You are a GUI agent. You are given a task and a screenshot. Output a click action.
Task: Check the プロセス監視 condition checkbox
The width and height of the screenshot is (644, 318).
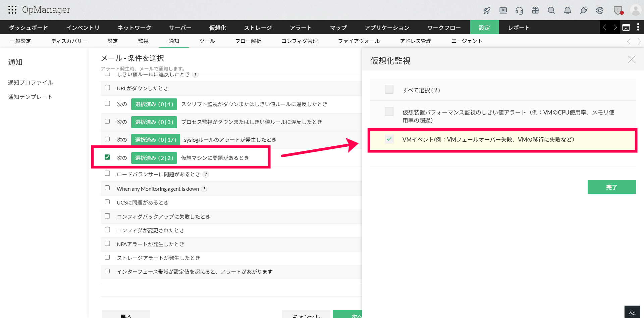[107, 121]
